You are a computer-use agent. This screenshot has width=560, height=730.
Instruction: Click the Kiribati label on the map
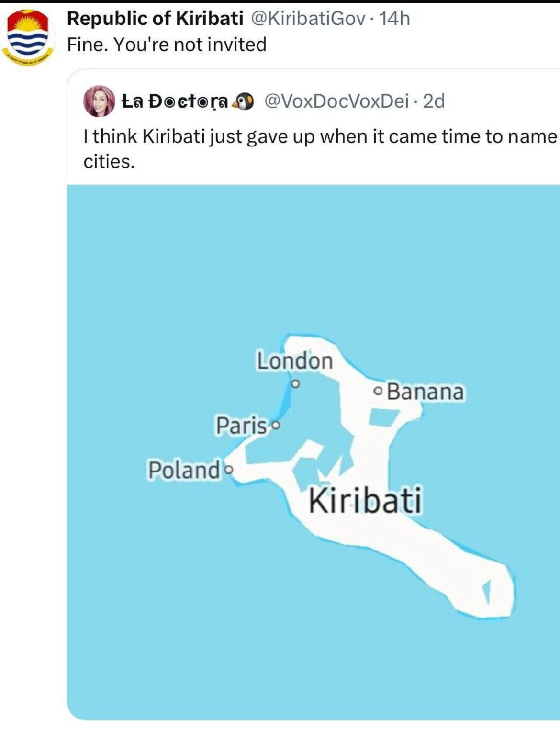click(x=365, y=501)
